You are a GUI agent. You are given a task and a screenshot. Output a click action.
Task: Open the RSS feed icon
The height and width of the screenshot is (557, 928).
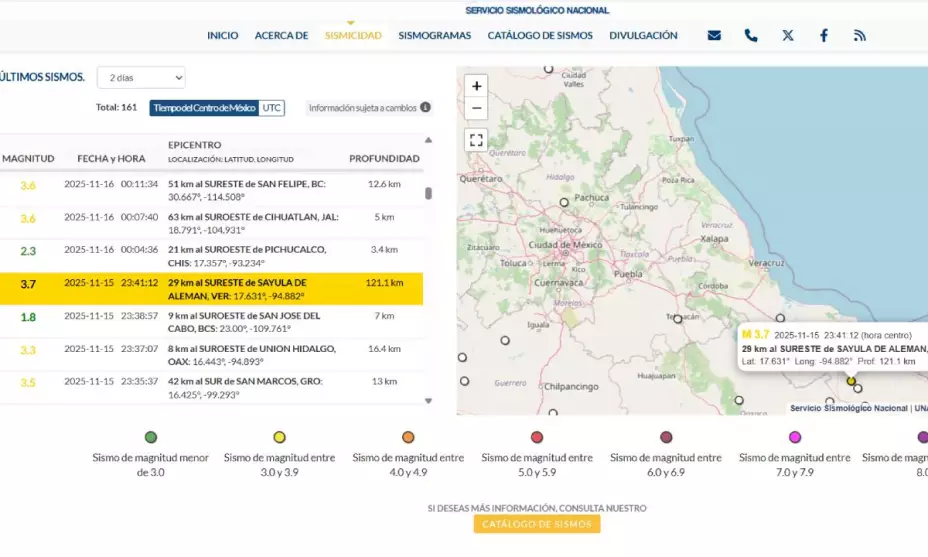tap(860, 36)
